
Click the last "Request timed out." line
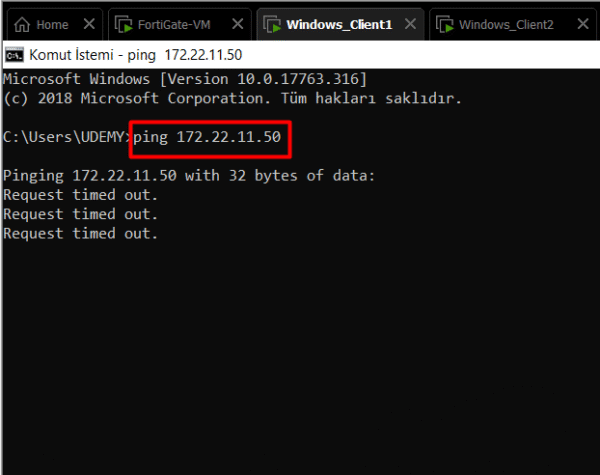(80, 233)
